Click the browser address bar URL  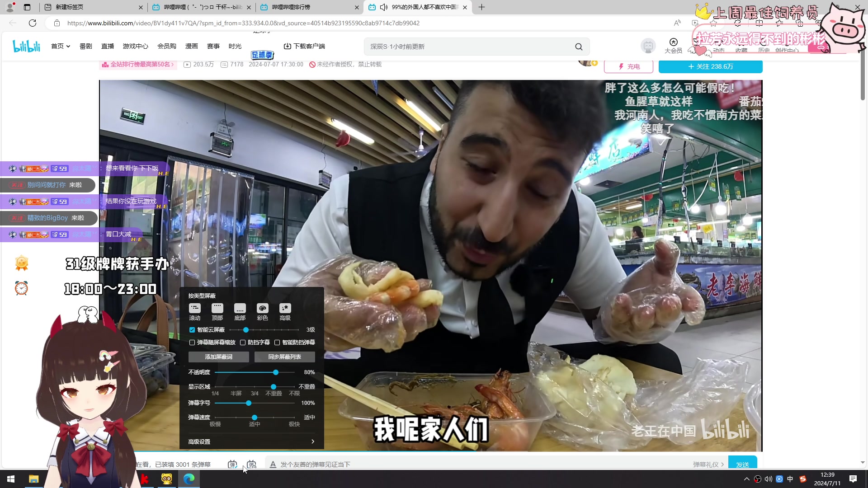243,23
